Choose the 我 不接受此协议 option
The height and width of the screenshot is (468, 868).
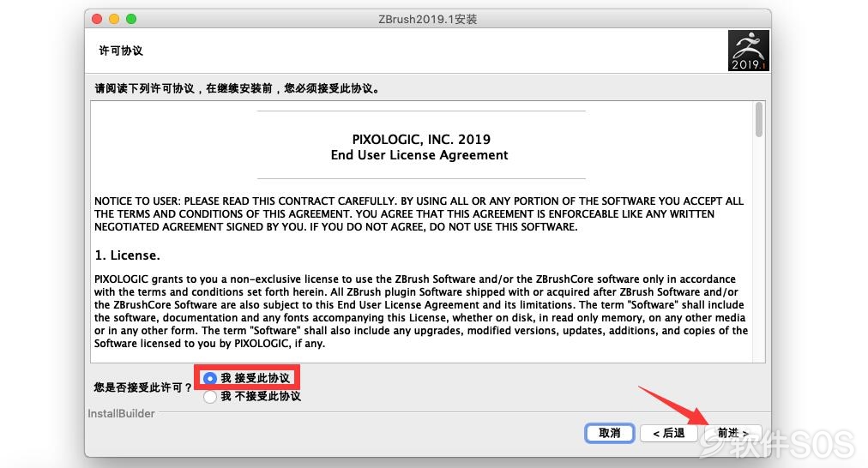(210, 397)
